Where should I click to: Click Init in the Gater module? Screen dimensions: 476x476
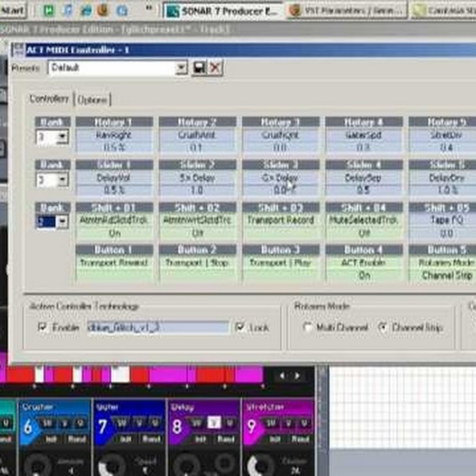point(125,439)
